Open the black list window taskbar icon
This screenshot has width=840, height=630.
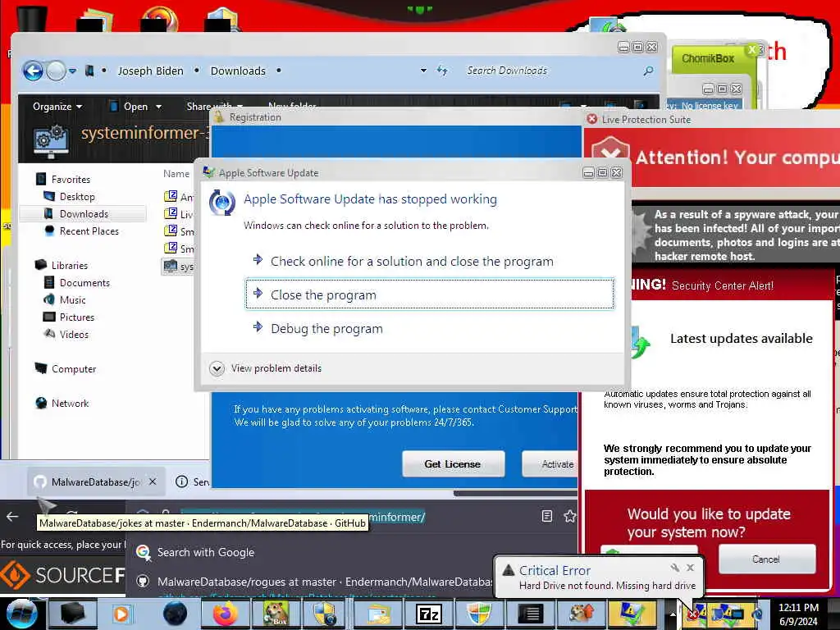pyautogui.click(x=529, y=614)
